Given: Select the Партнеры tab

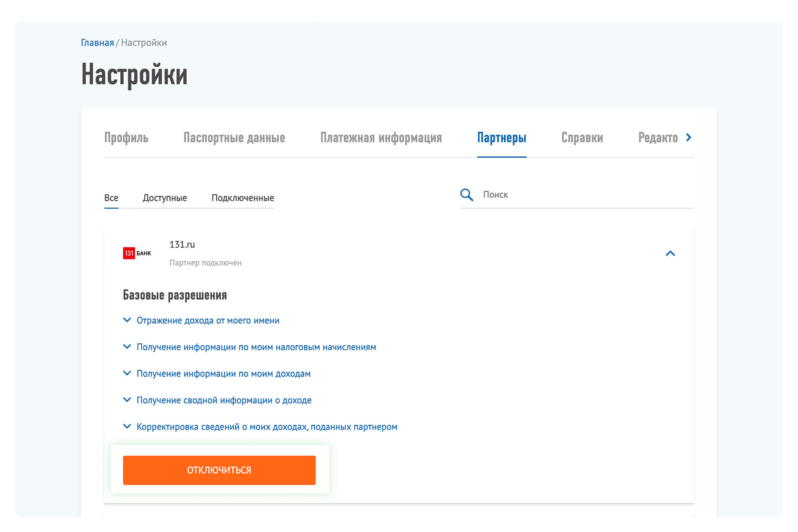Looking at the screenshot, I should coord(502,138).
